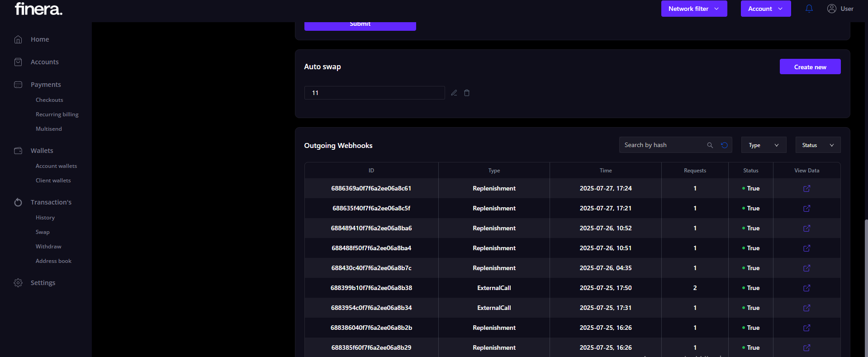Click the refresh icon next to hash search
The width and height of the screenshot is (868, 357).
(724, 145)
